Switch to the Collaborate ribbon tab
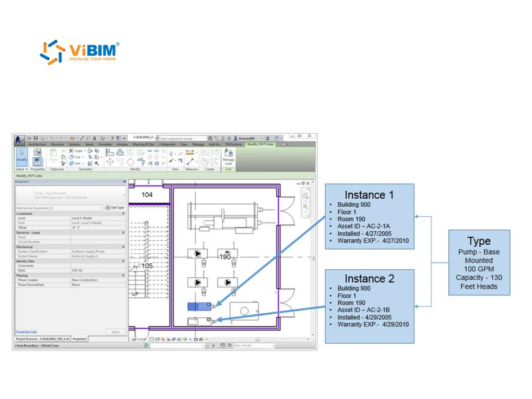Viewport: 532px width, 399px height. pyautogui.click(x=168, y=144)
